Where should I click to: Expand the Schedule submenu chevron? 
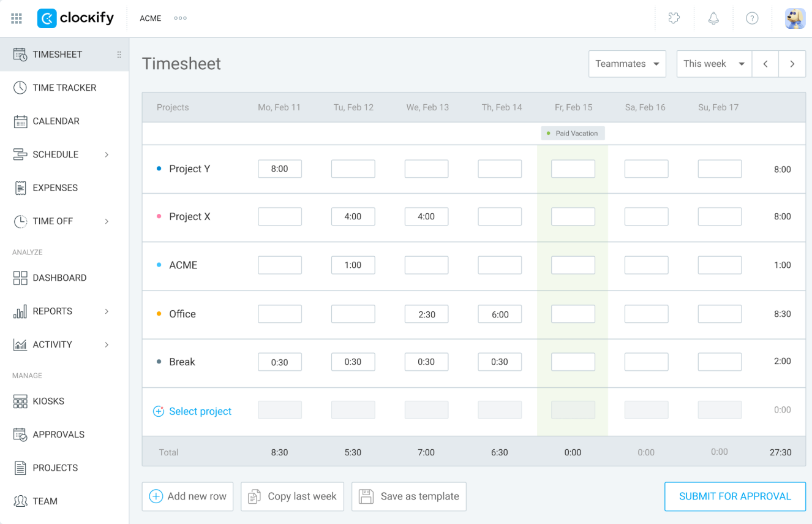pos(107,154)
